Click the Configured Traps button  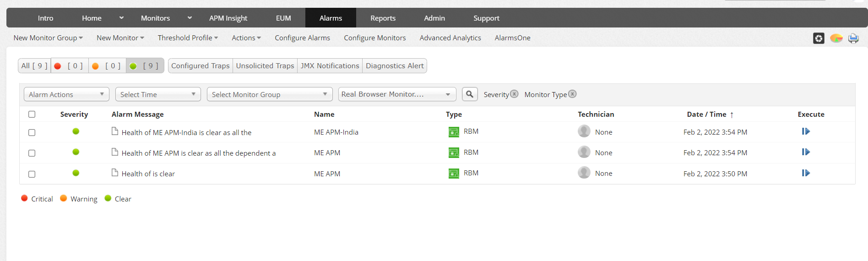point(201,66)
